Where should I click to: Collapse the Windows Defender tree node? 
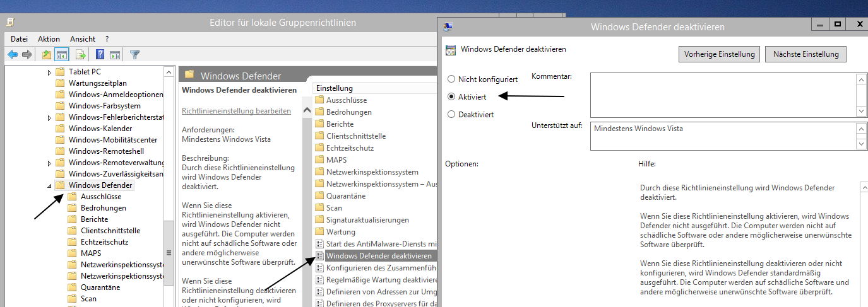(x=50, y=186)
